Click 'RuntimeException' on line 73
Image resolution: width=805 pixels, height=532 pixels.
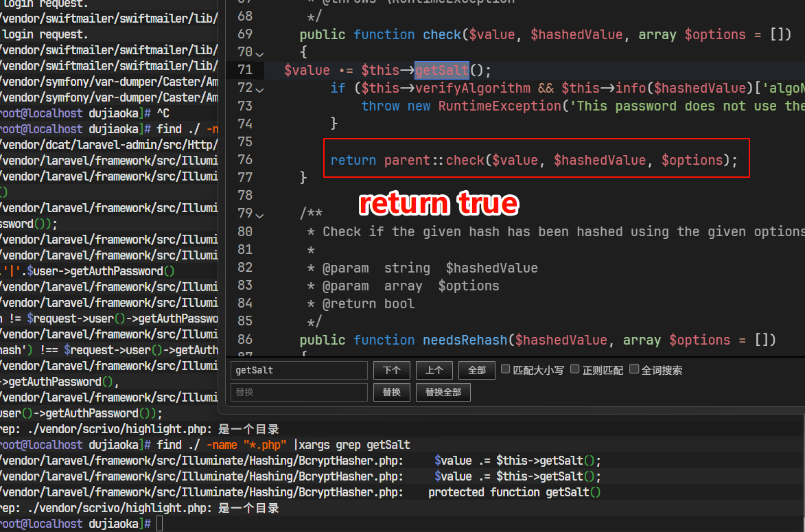point(500,106)
